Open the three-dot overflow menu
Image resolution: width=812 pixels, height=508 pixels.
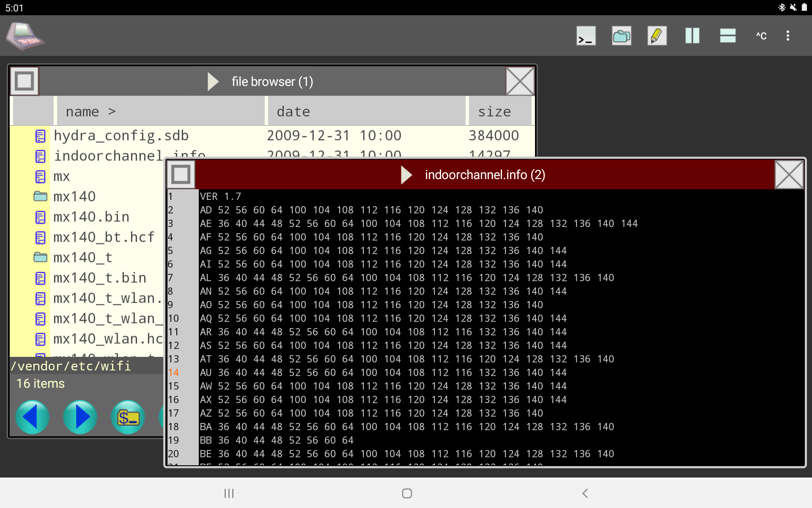[x=788, y=36]
